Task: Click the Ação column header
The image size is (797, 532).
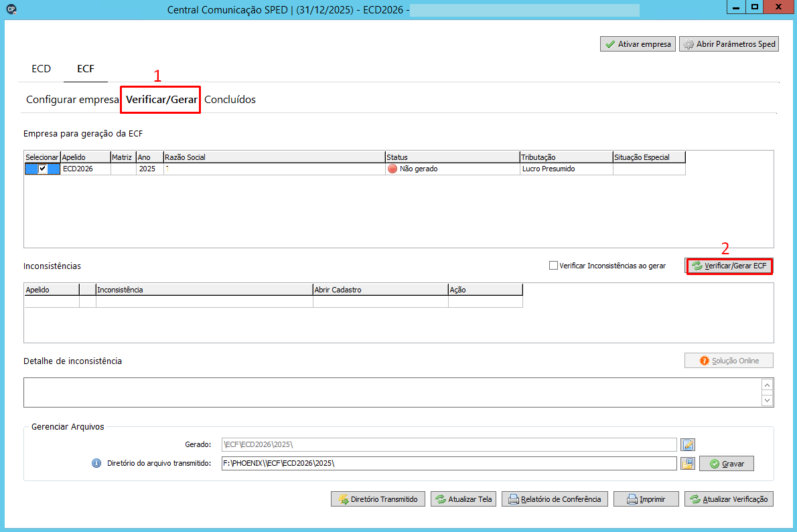Action: (486, 290)
